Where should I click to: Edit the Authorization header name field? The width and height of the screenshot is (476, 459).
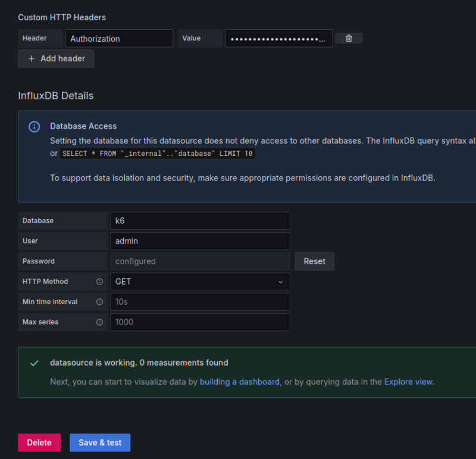tap(119, 38)
